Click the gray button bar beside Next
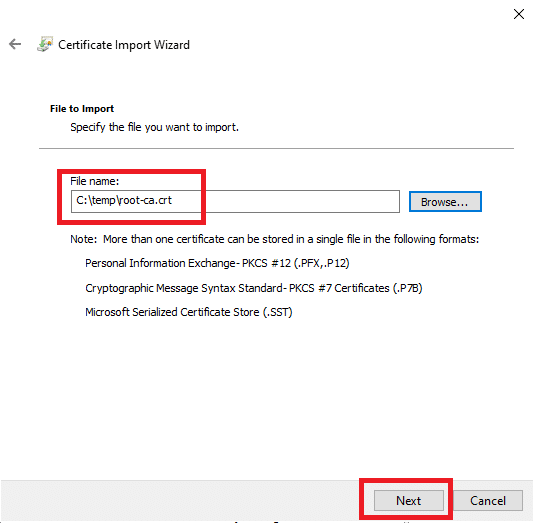The image size is (536, 523). pyautogui.click(x=179, y=501)
